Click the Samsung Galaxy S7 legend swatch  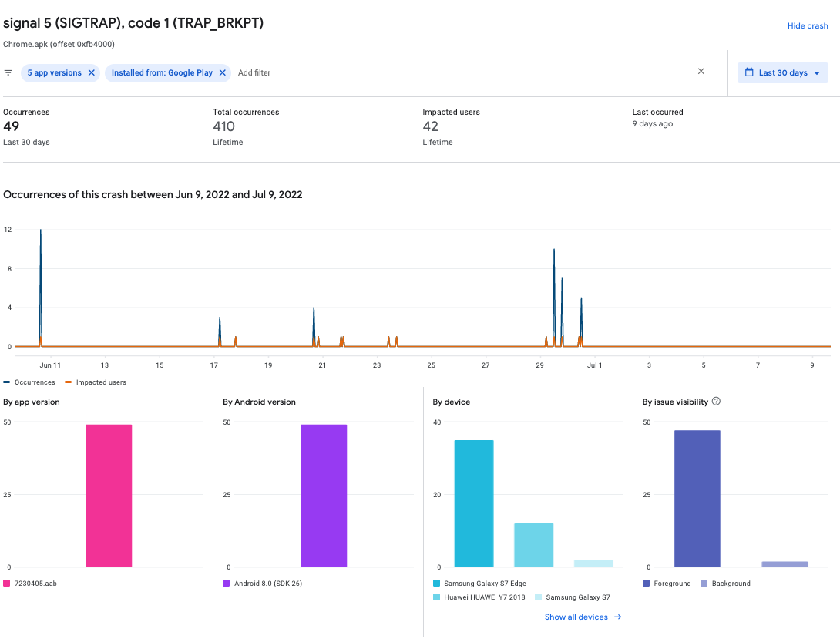[x=539, y=597]
